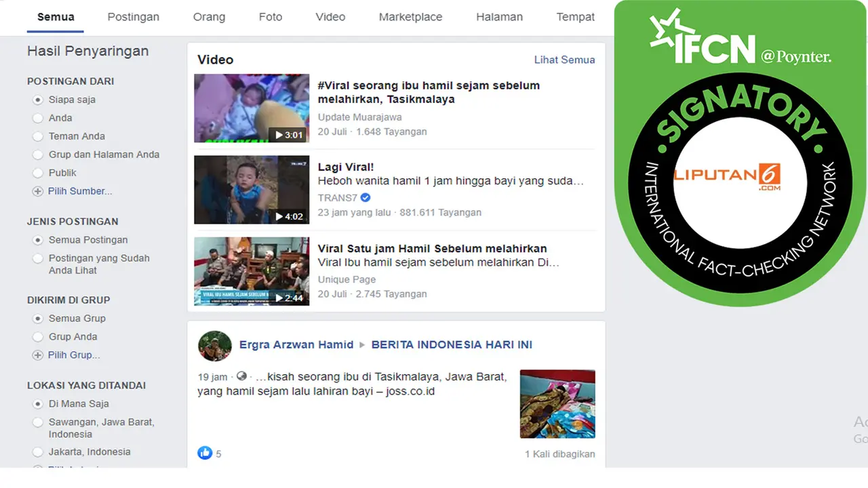Open Ergra Arzwan Hamid's profile name
Image resolution: width=868 pixels, height=488 pixels.
[x=296, y=344]
